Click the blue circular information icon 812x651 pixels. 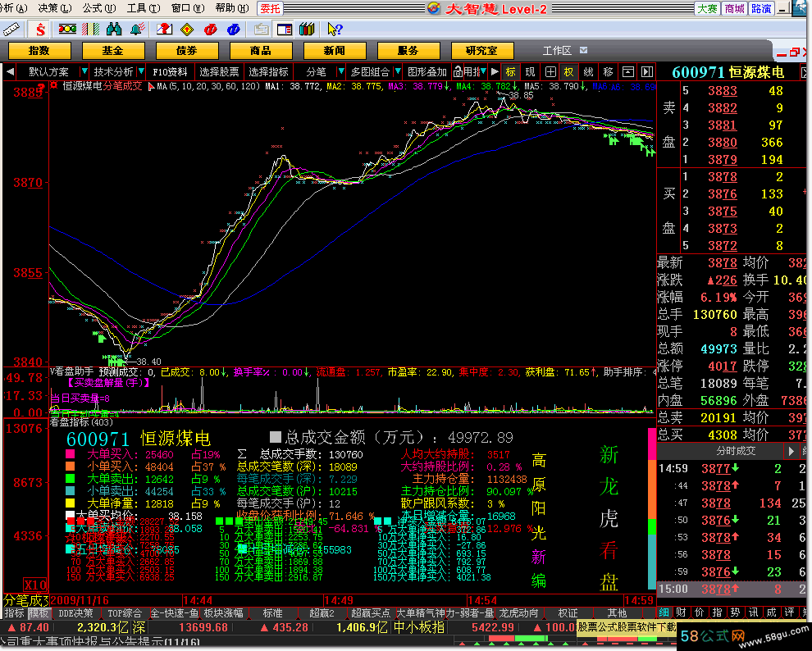[234, 30]
